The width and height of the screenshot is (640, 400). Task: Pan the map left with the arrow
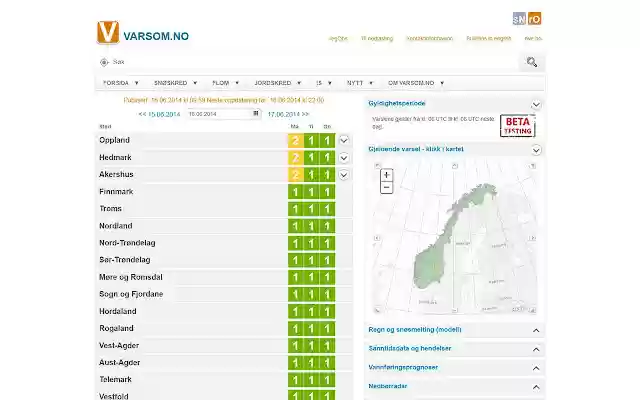(x=377, y=238)
